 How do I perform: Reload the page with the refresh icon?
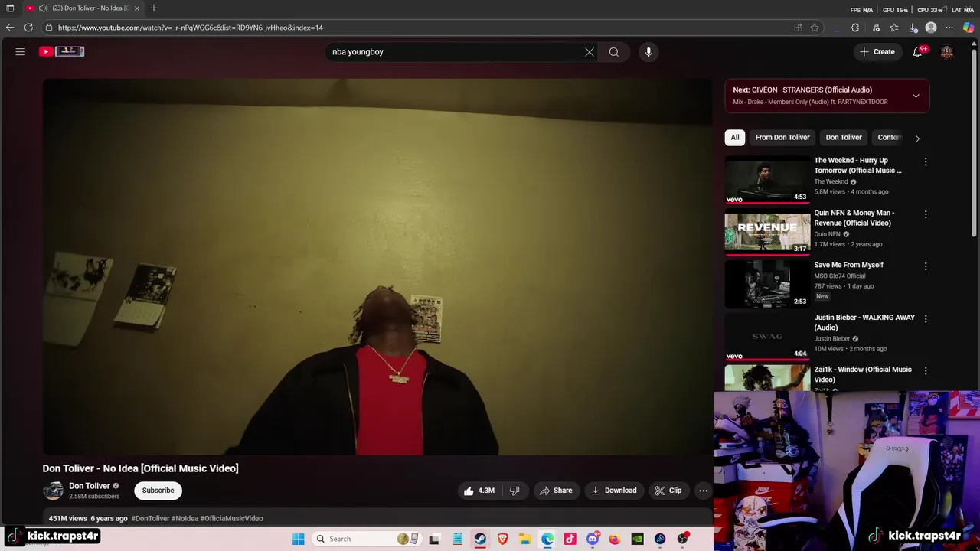tap(28, 28)
